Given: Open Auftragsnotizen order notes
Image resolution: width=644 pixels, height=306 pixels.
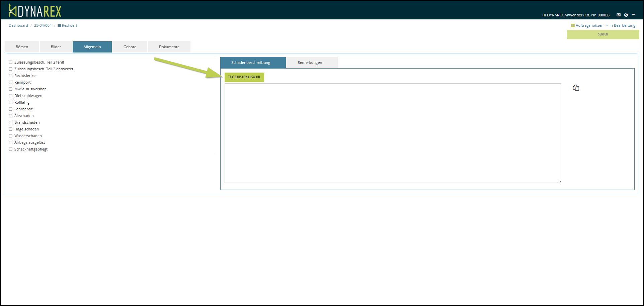Looking at the screenshot, I should click(587, 25).
